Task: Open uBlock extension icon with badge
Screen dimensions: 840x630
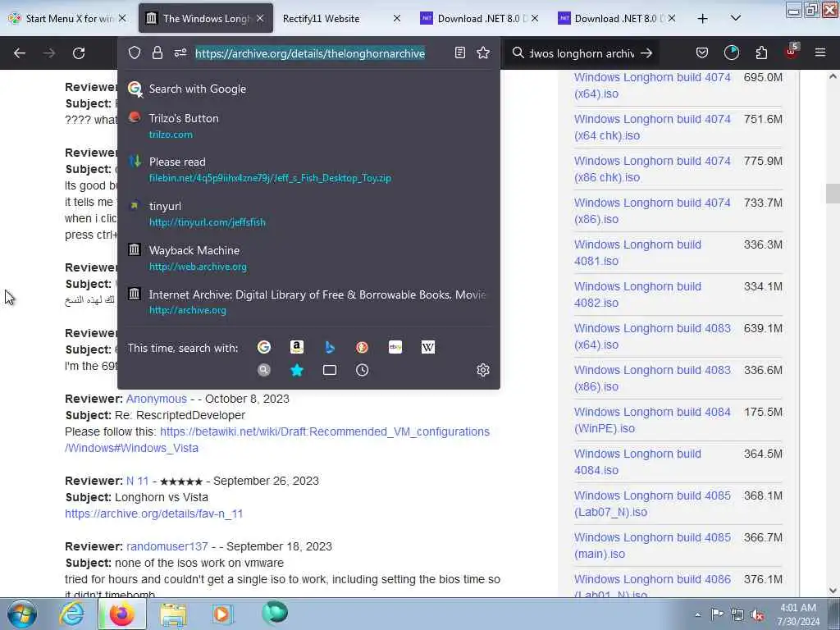Action: coord(792,52)
